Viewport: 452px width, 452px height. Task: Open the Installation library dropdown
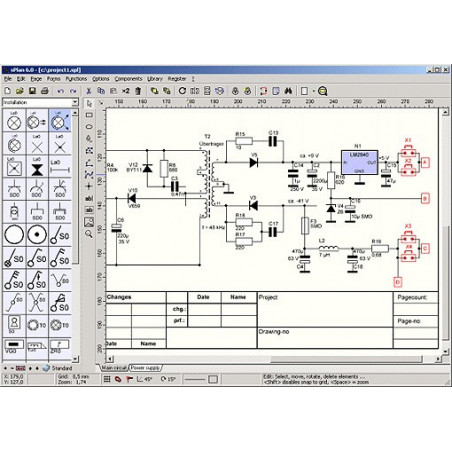coord(75,102)
